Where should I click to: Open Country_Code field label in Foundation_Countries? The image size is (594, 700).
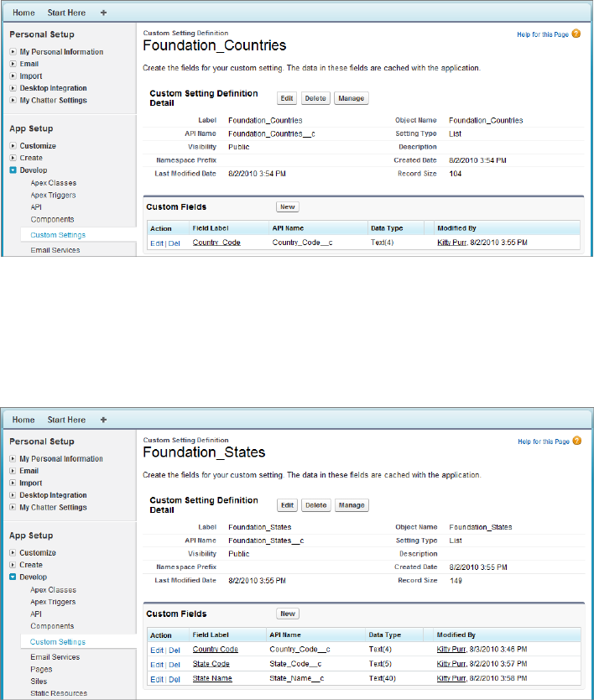(216, 243)
